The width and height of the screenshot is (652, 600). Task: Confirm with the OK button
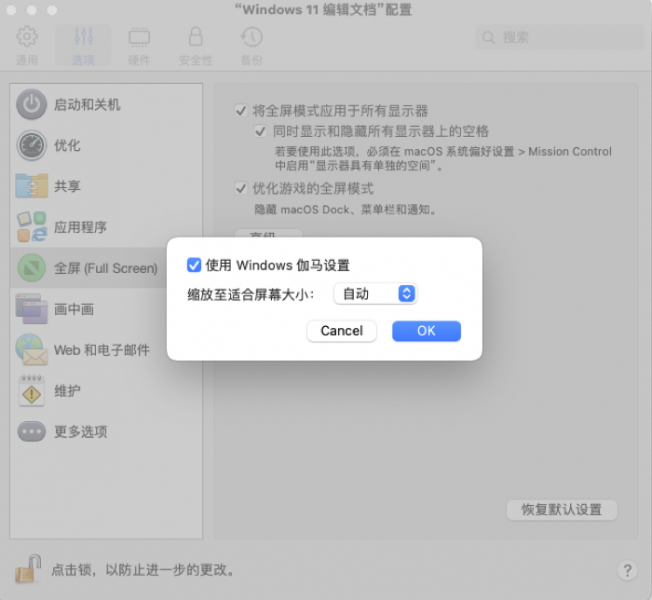pos(426,331)
